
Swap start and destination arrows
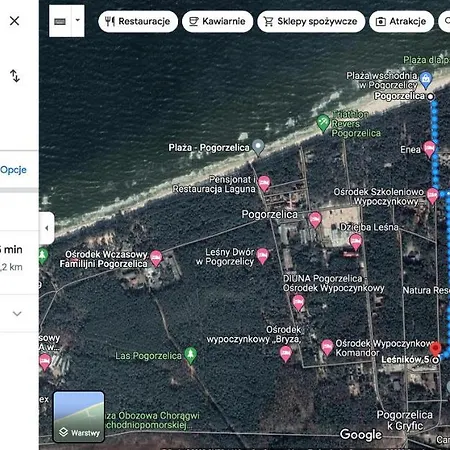(15, 76)
